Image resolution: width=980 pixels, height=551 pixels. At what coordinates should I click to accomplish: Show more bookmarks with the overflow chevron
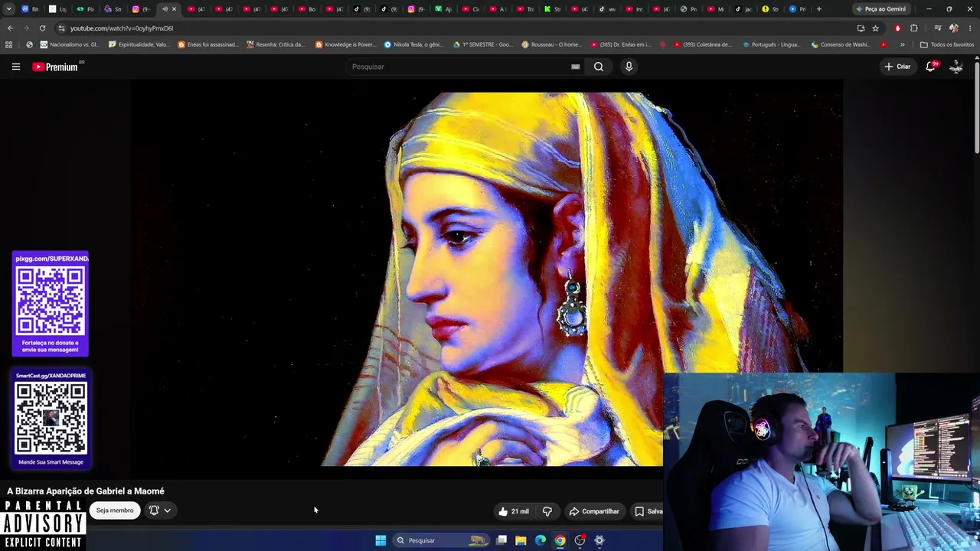[x=902, y=44]
